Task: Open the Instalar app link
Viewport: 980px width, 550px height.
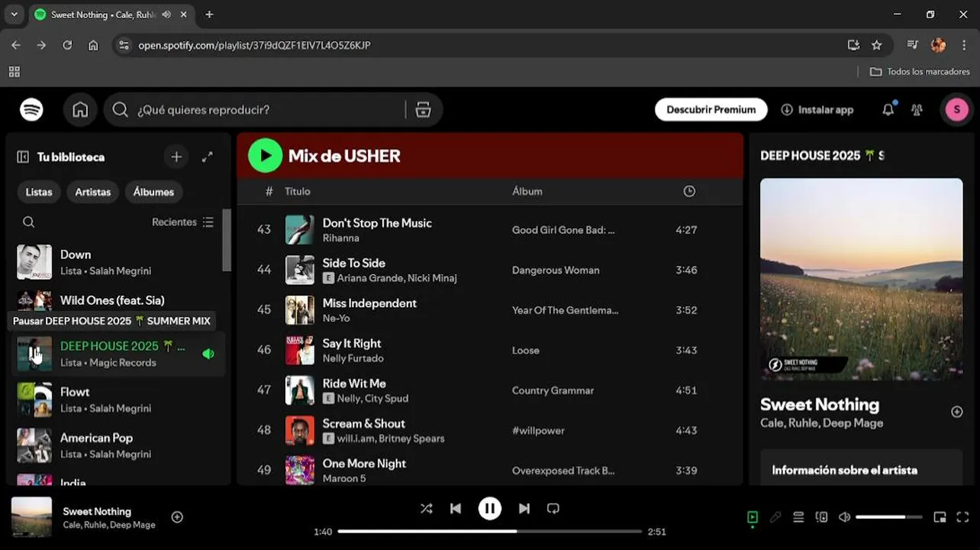Action: [x=817, y=109]
